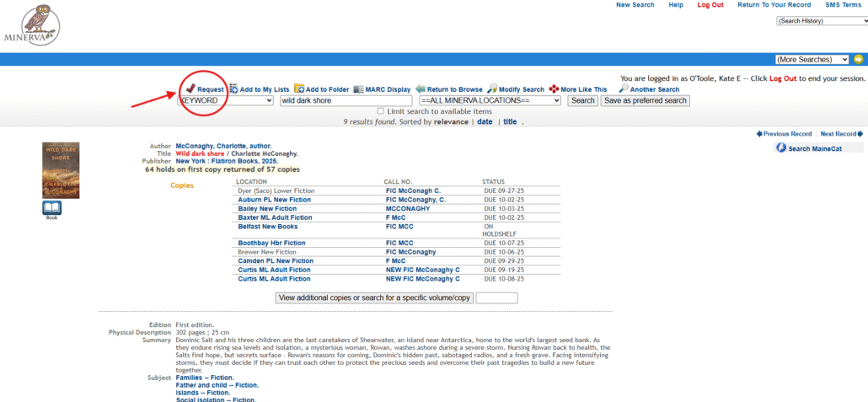Click the Search MaineCat icon
The image size is (868, 402).
pyautogui.click(x=781, y=148)
